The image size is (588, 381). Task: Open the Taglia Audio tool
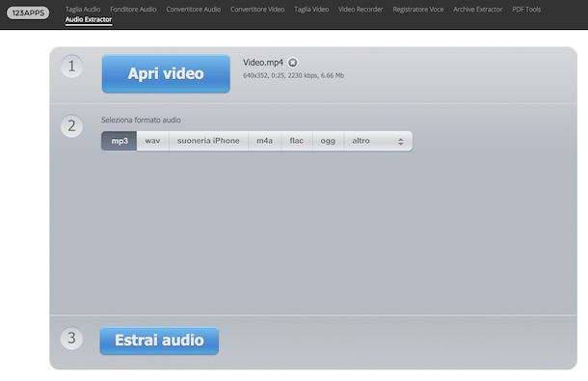click(83, 10)
